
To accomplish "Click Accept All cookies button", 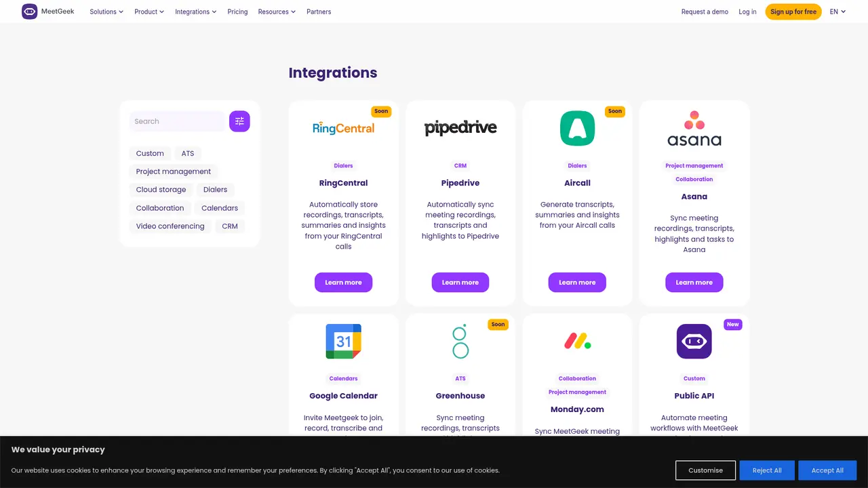I will click(827, 470).
